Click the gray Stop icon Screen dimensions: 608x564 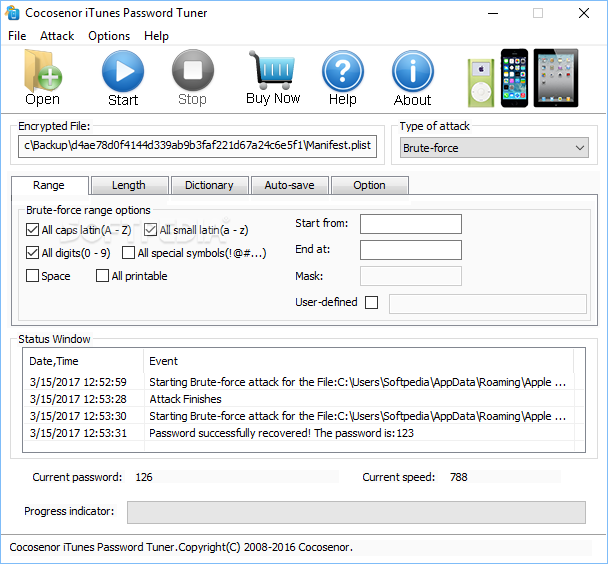tap(193, 71)
